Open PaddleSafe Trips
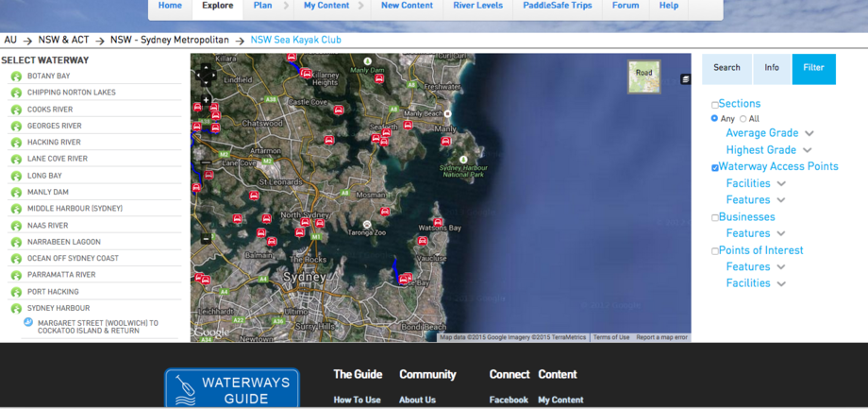Viewport: 868px width, 409px height. pyautogui.click(x=558, y=6)
